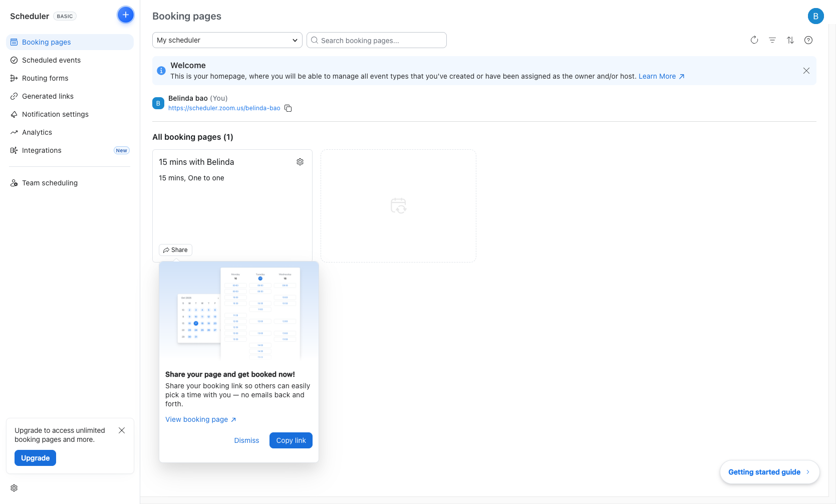Click the Share button on booking card
The width and height of the screenshot is (836, 504).
(175, 250)
